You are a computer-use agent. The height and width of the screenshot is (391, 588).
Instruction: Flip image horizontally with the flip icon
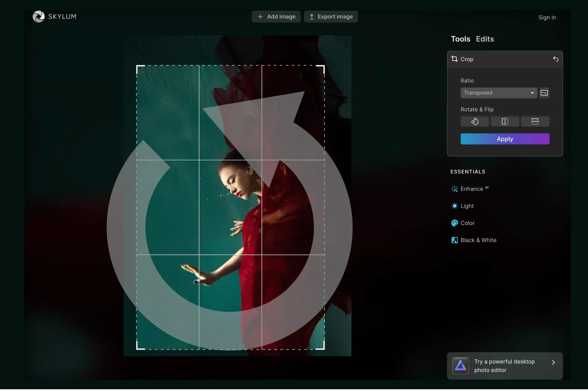click(x=505, y=122)
